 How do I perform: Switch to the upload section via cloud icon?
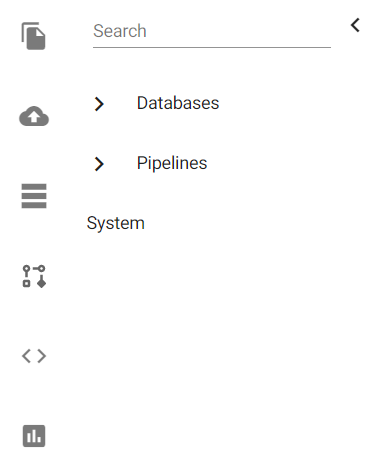(x=34, y=116)
